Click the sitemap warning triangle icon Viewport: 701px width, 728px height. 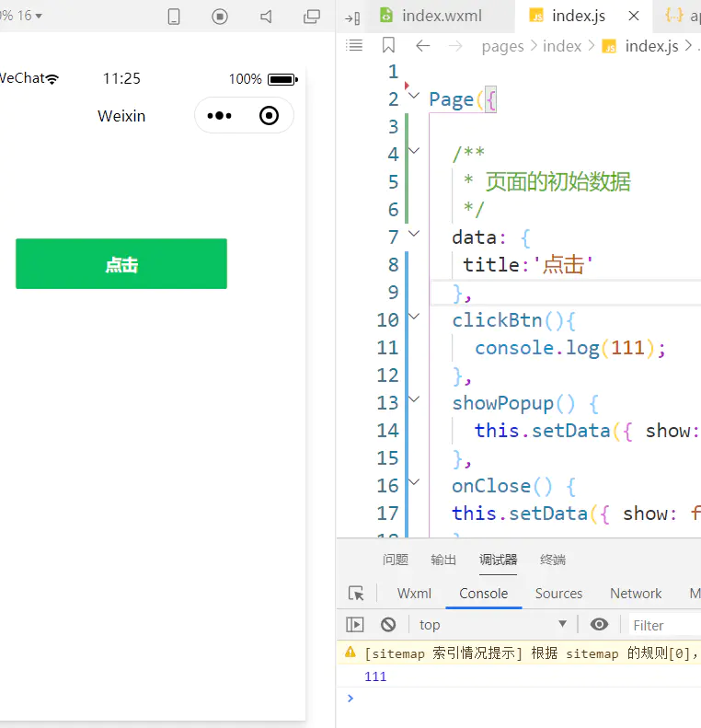pyautogui.click(x=350, y=653)
